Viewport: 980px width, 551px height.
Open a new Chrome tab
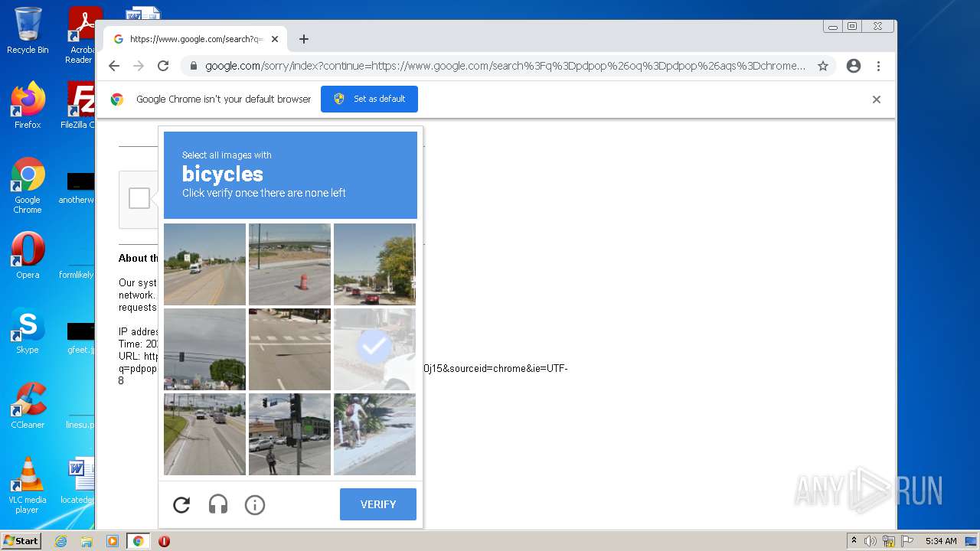coord(304,39)
